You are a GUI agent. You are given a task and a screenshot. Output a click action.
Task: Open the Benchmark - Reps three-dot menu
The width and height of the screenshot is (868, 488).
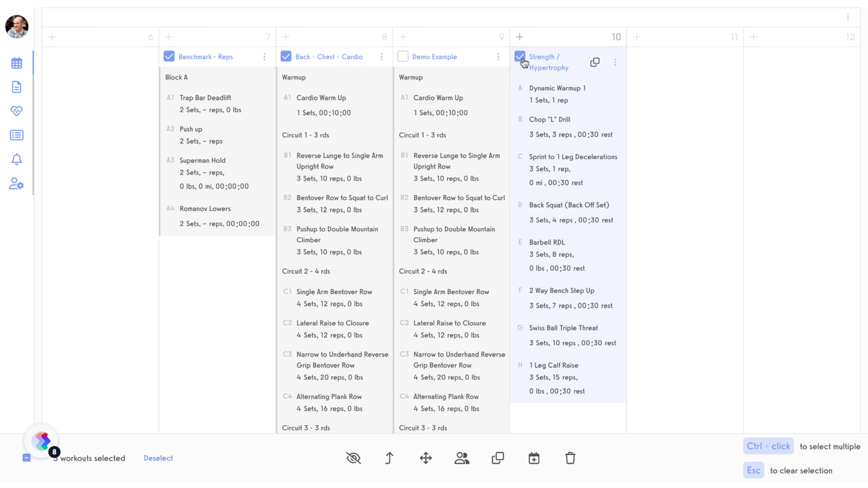point(264,57)
